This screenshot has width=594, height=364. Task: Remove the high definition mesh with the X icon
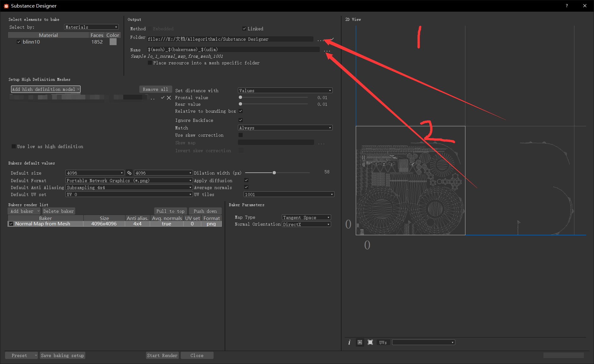169,98
